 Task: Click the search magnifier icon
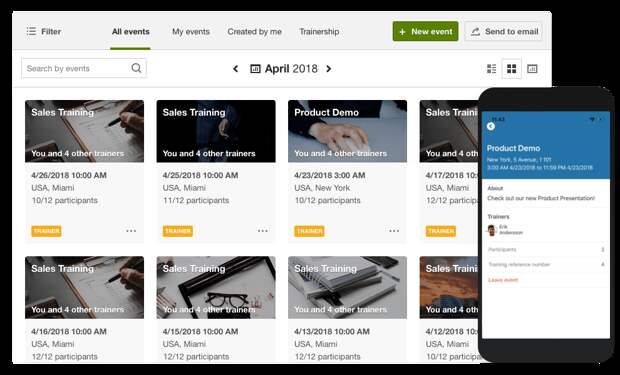click(x=136, y=68)
